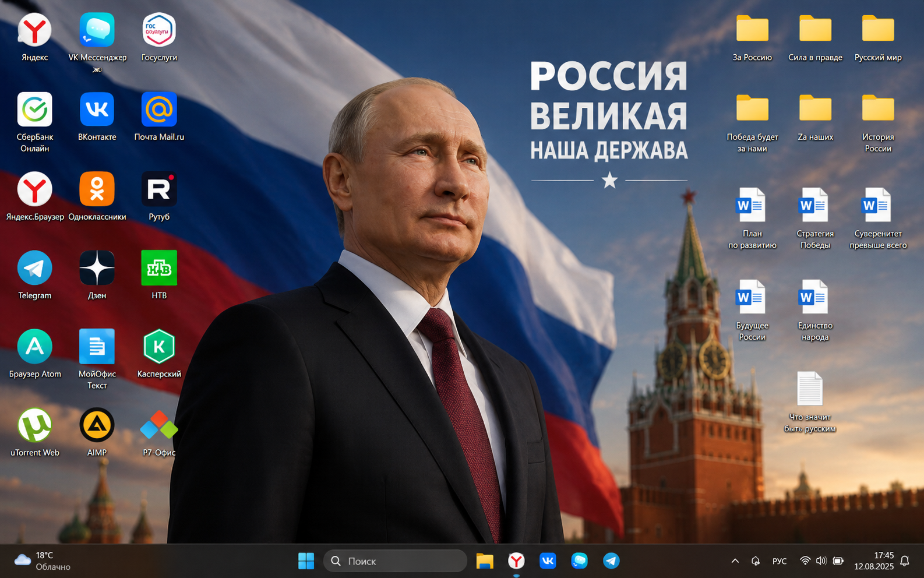The width and height of the screenshot is (924, 578).
Task: Open the battery status tray icon
Action: (838, 561)
